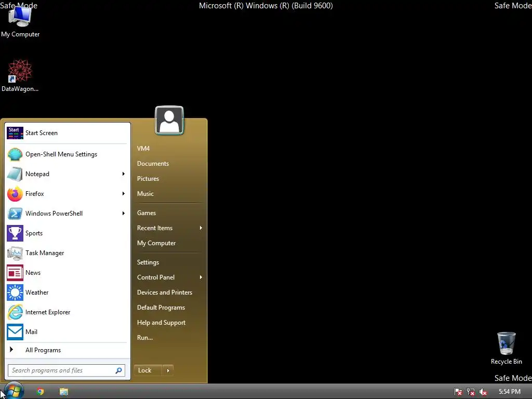Click the Control Panel label
This screenshot has width=532, height=399.
156,277
